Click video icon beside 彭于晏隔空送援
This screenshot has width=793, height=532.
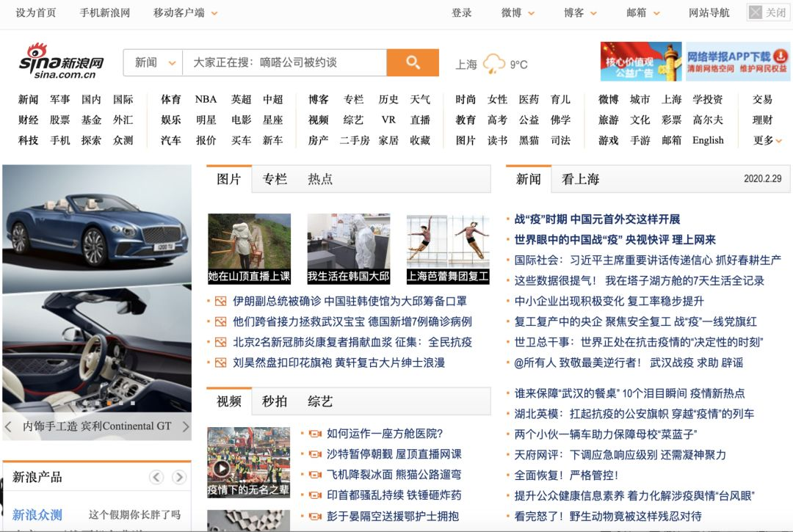[x=315, y=517]
